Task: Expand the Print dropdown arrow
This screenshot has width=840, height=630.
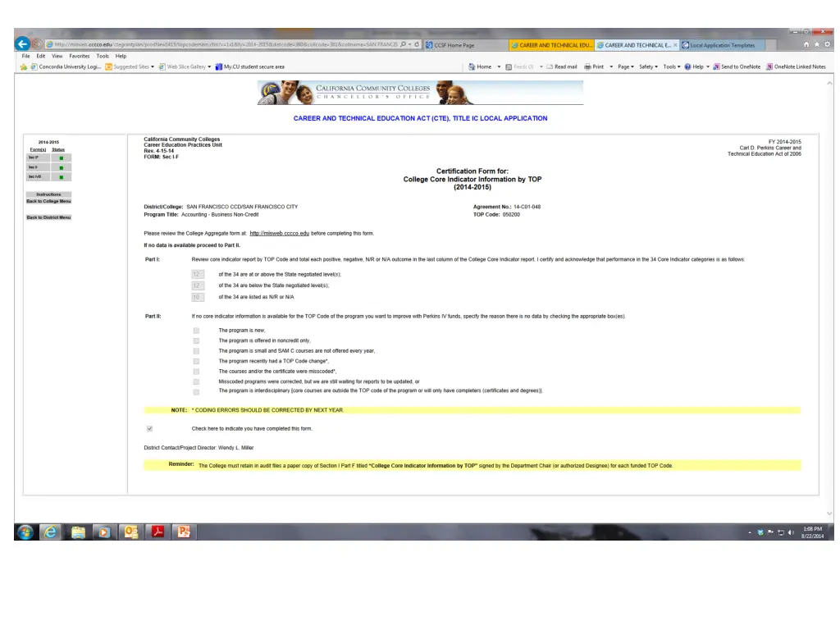Action: (611, 67)
